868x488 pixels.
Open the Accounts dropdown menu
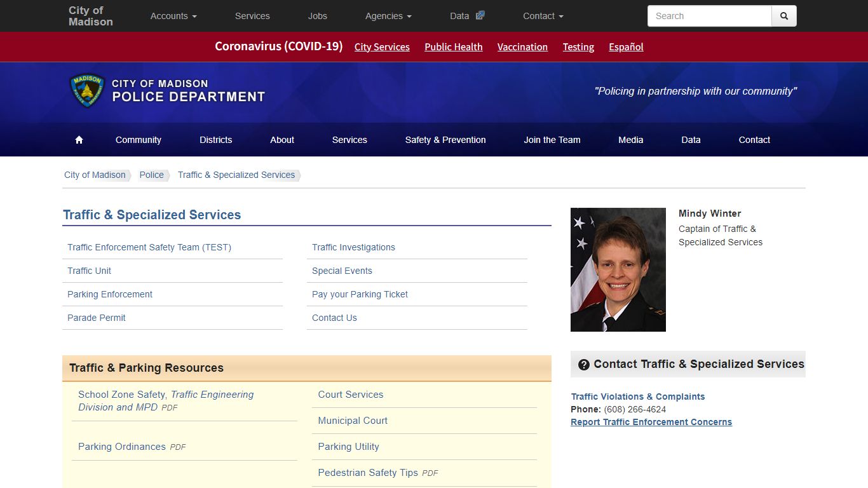pos(173,16)
